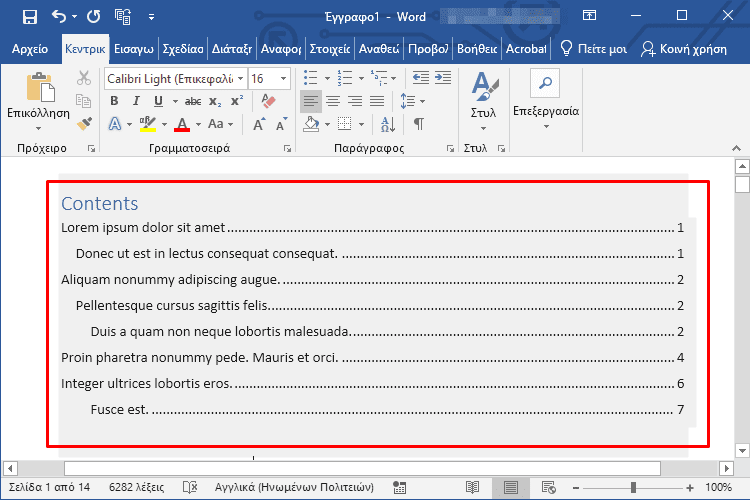Screen dimensions: 750x500
Task: Toggle Underline formatting
Action: 158,101
